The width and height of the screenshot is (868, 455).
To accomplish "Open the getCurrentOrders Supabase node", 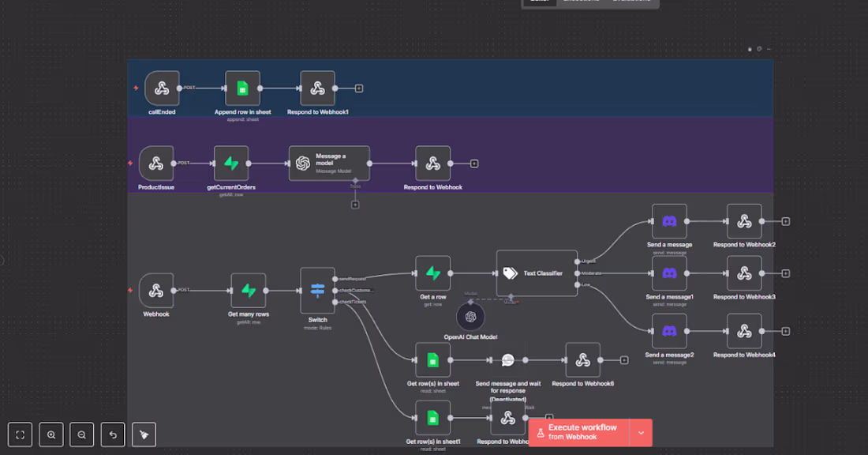I will click(x=231, y=164).
